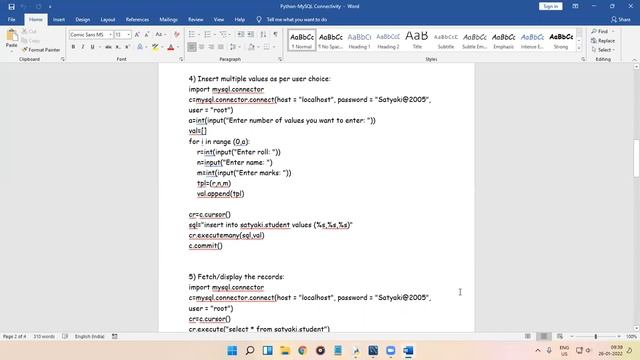Click the Sign in button

[551, 6]
